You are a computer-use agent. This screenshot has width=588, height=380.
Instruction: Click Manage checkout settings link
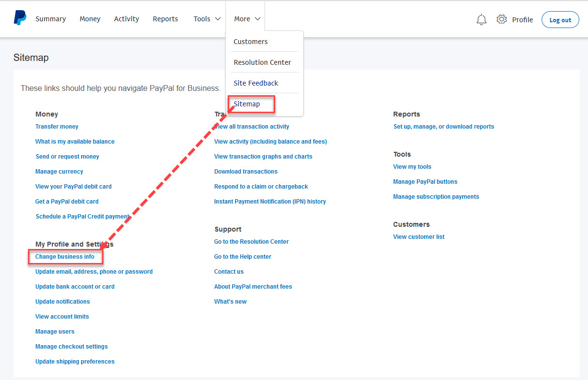(x=72, y=347)
